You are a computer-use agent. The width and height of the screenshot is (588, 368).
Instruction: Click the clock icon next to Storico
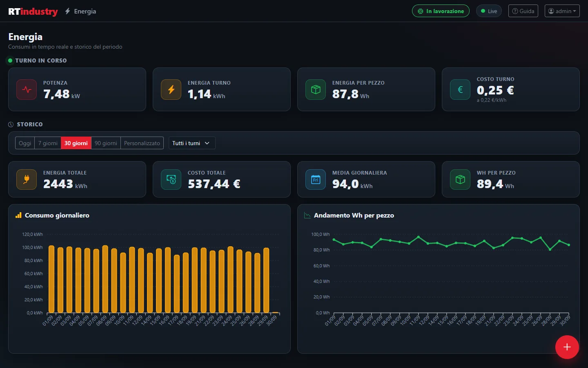(11, 124)
